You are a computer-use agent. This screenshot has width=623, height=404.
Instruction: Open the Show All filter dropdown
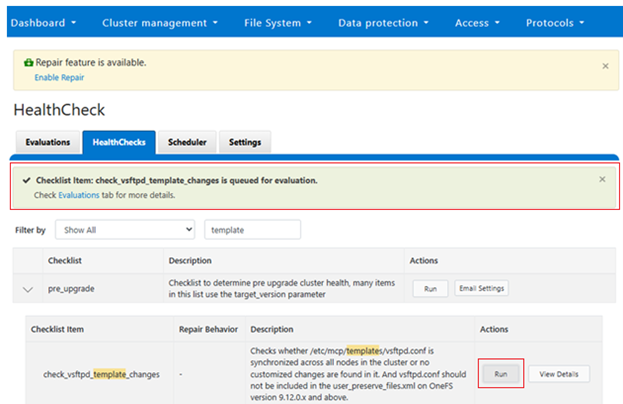(x=125, y=230)
